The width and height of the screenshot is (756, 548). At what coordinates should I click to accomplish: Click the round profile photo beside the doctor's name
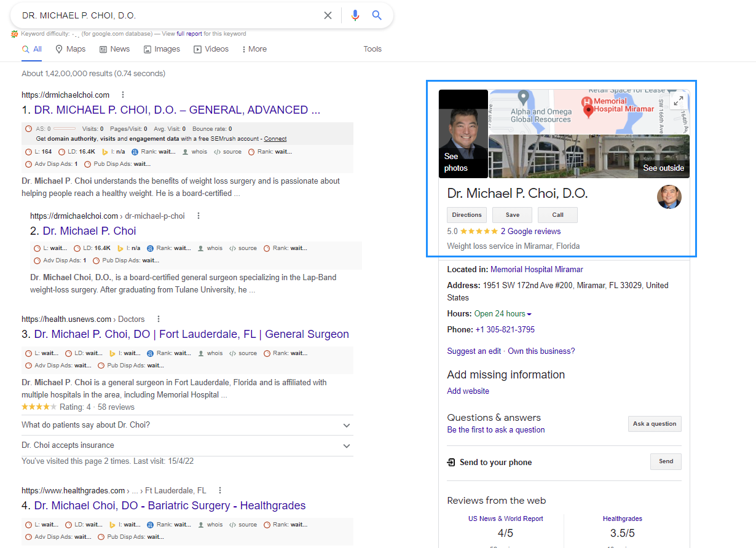[669, 197]
